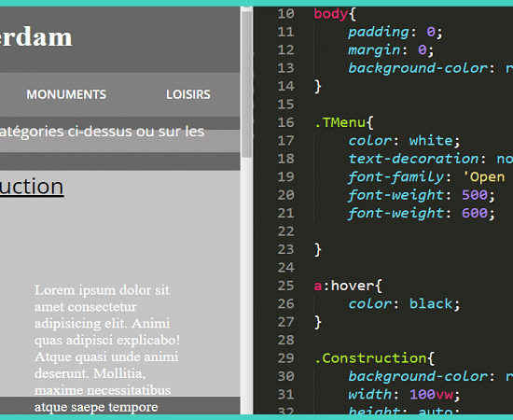
Task: Click the 'erdam' page title
Action: [35, 37]
